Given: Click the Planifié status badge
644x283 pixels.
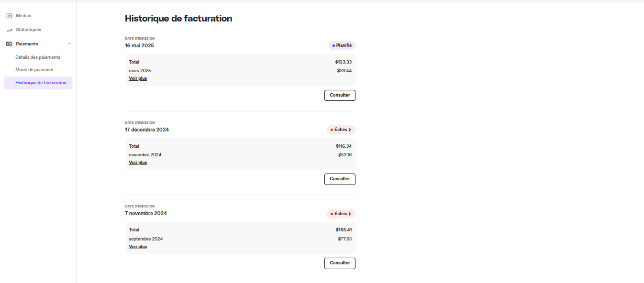Looking at the screenshot, I should tap(342, 45).
